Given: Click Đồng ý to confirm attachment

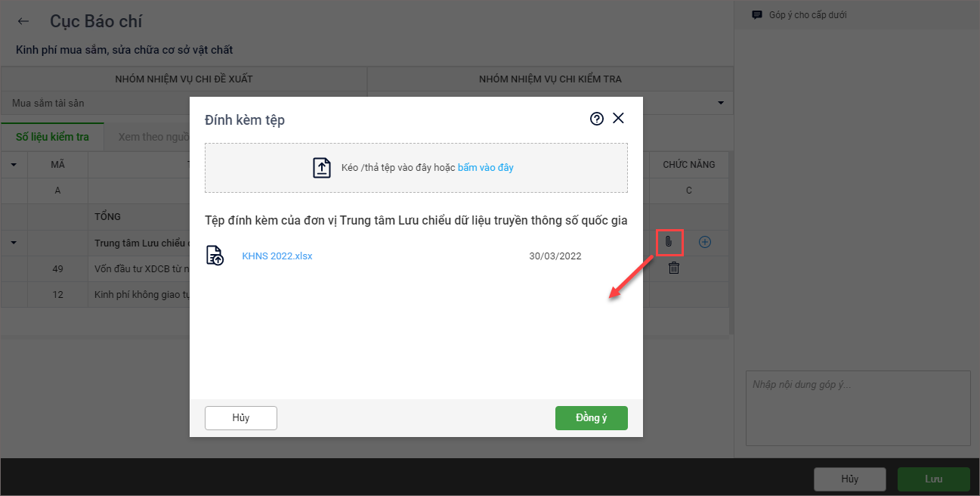Looking at the screenshot, I should [x=592, y=418].
